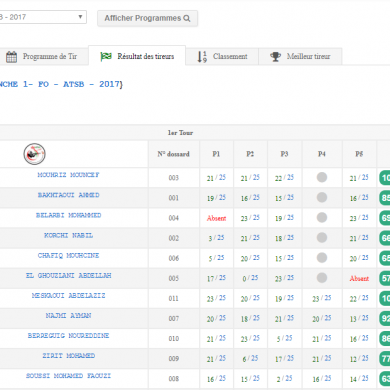Open the Programme de Tir tab

click(44, 56)
